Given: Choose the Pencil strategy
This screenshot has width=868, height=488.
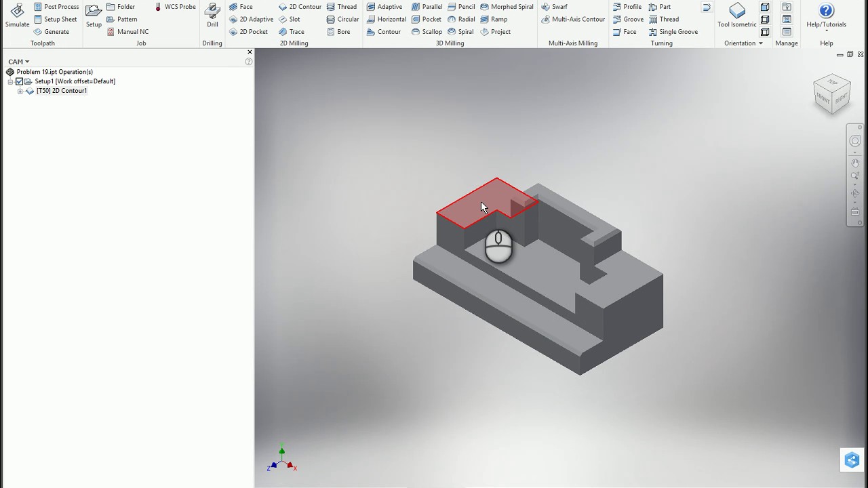Looking at the screenshot, I should [461, 7].
